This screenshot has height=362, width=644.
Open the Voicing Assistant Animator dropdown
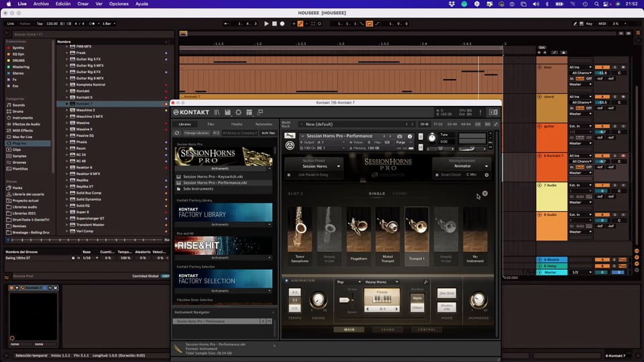(462, 166)
